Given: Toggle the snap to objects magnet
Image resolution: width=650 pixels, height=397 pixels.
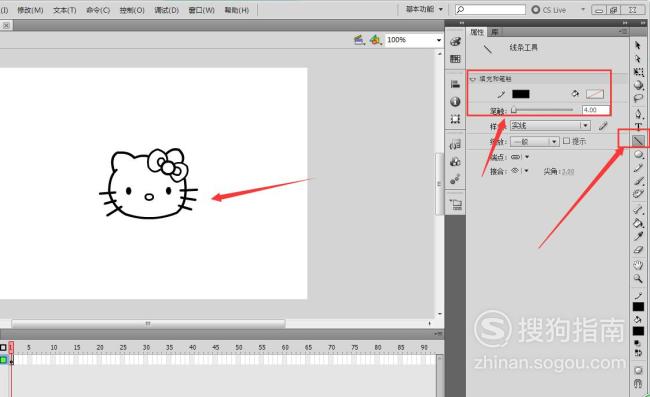Looking at the screenshot, I should pyautogui.click(x=638, y=384).
